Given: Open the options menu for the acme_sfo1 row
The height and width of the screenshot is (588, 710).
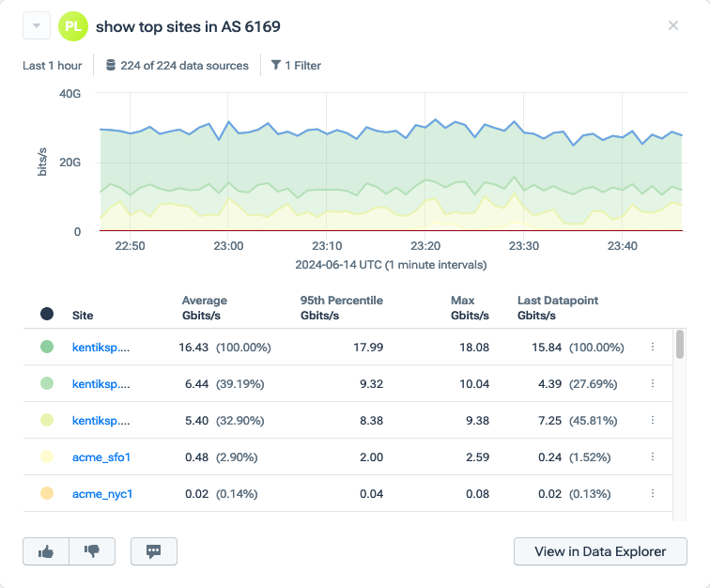Looking at the screenshot, I should tap(653, 456).
